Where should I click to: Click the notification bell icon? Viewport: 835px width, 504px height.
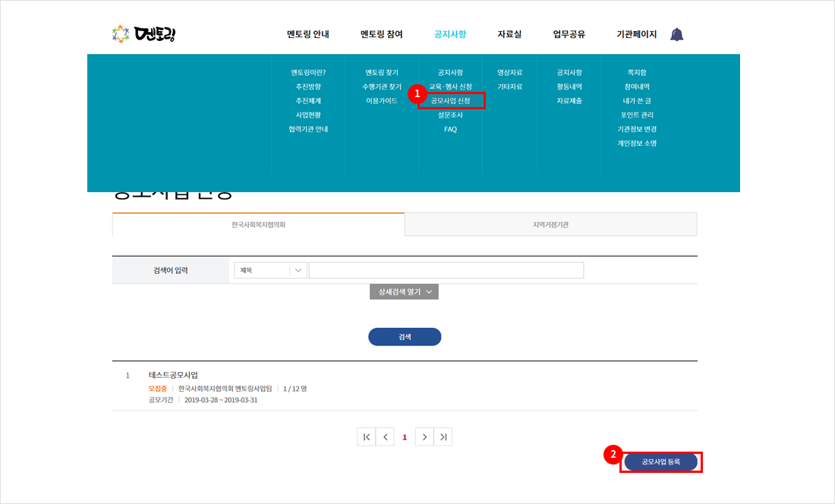676,34
